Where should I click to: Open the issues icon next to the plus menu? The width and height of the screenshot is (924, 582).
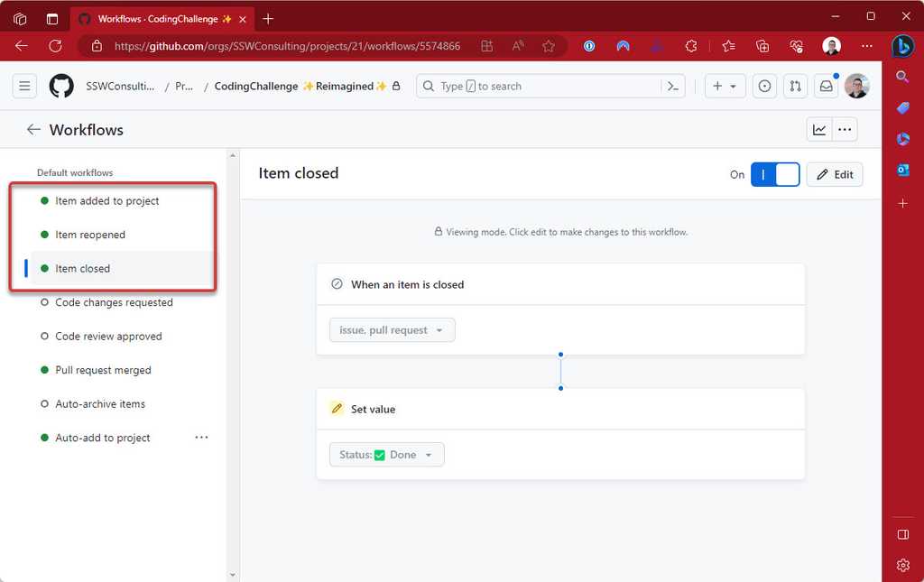tap(764, 86)
